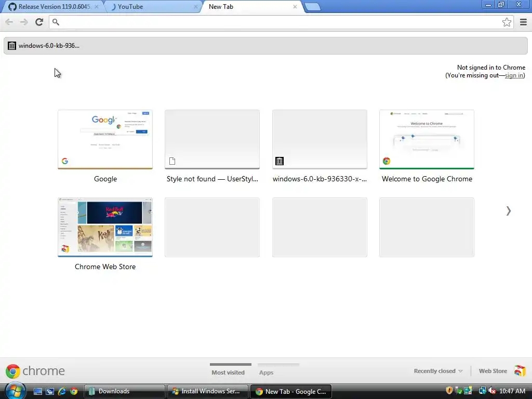
Task: Select the New Tab tab
Action: [x=252, y=7]
